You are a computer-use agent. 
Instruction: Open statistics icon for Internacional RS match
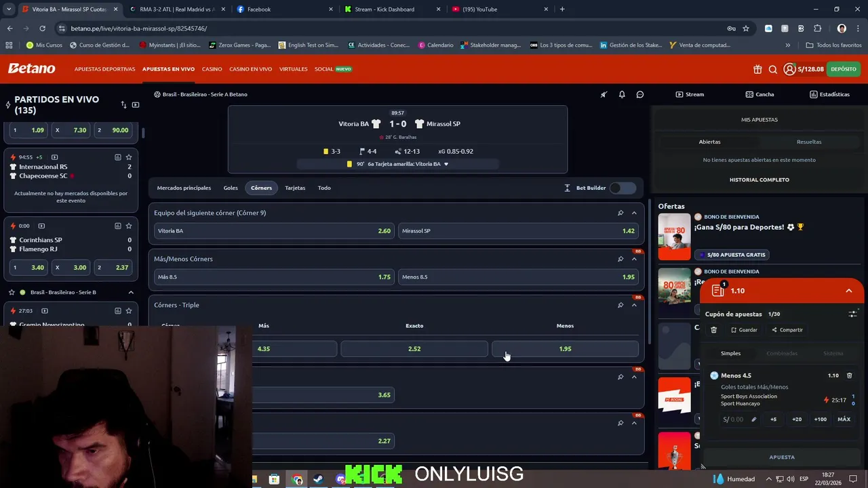(x=118, y=157)
